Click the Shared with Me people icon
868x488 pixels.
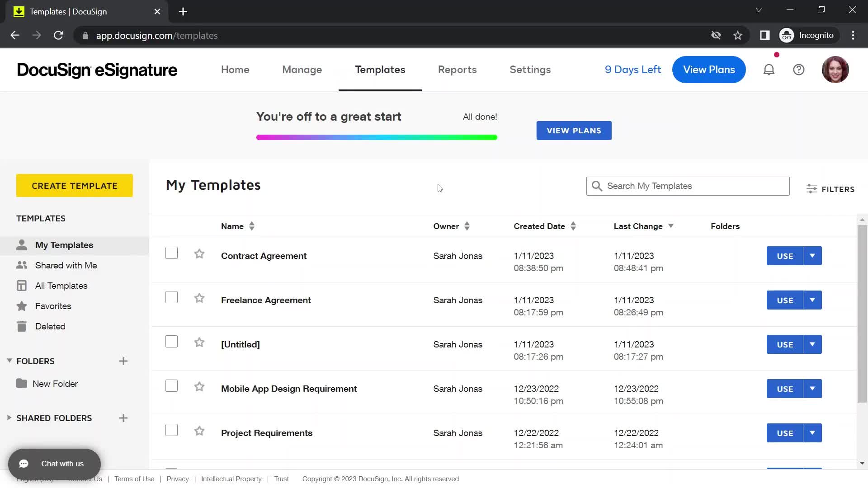click(x=22, y=265)
